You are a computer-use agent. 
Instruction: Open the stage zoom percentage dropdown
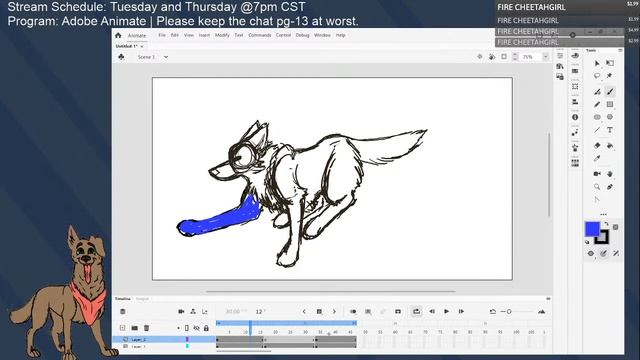pos(545,57)
